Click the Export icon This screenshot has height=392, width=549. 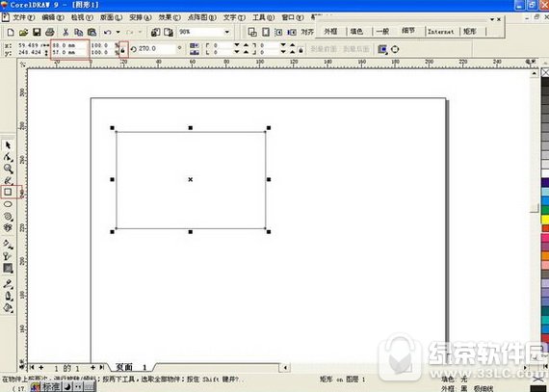[x=169, y=32]
